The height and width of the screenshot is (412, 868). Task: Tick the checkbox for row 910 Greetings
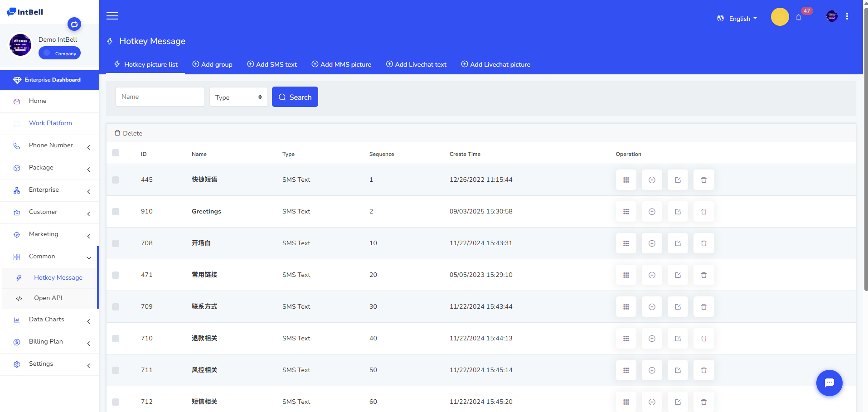(116, 212)
